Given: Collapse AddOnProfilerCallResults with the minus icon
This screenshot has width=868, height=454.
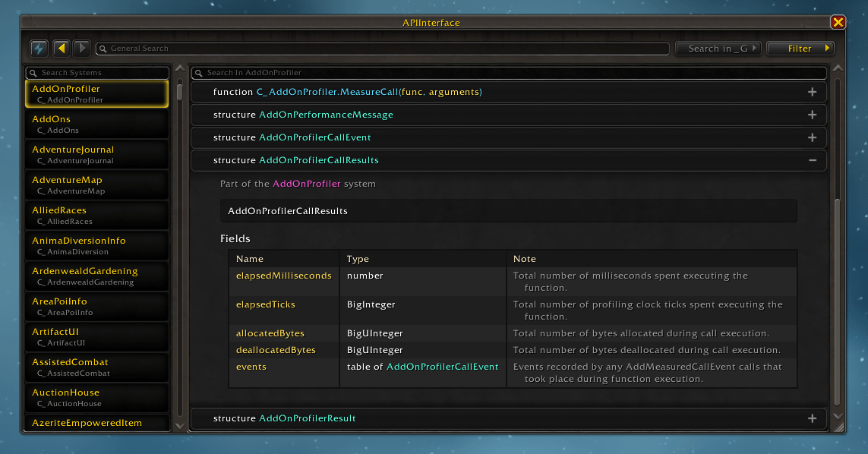Looking at the screenshot, I should click(x=812, y=160).
